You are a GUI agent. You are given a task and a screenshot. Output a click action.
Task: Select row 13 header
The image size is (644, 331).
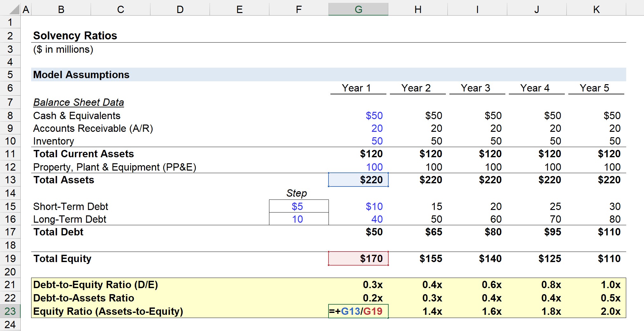pyautogui.click(x=10, y=180)
